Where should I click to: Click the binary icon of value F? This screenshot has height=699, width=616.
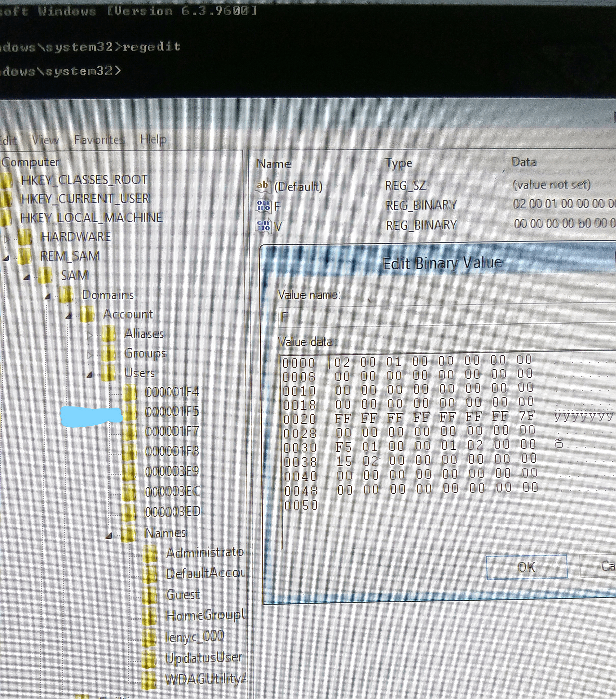264,206
